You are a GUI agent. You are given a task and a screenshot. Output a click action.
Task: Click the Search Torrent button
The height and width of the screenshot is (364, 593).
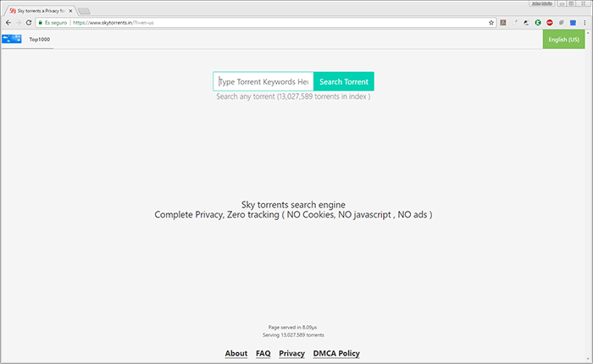(x=344, y=81)
